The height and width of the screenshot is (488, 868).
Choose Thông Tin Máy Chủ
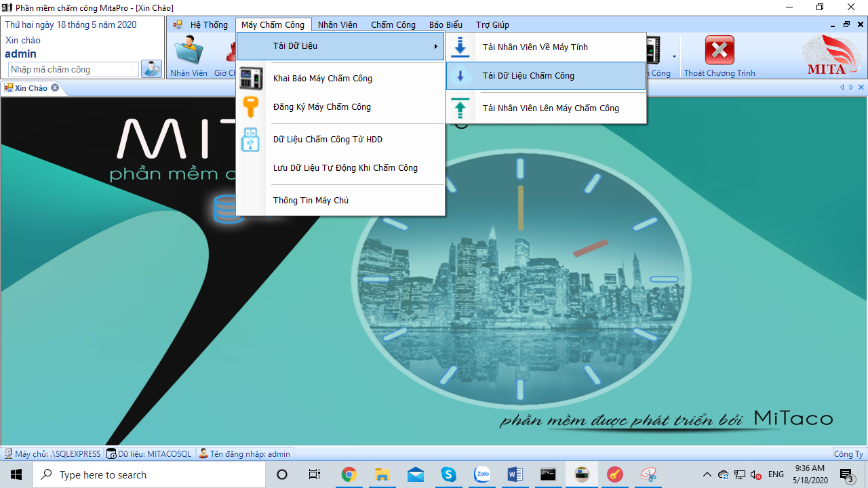(x=341, y=201)
